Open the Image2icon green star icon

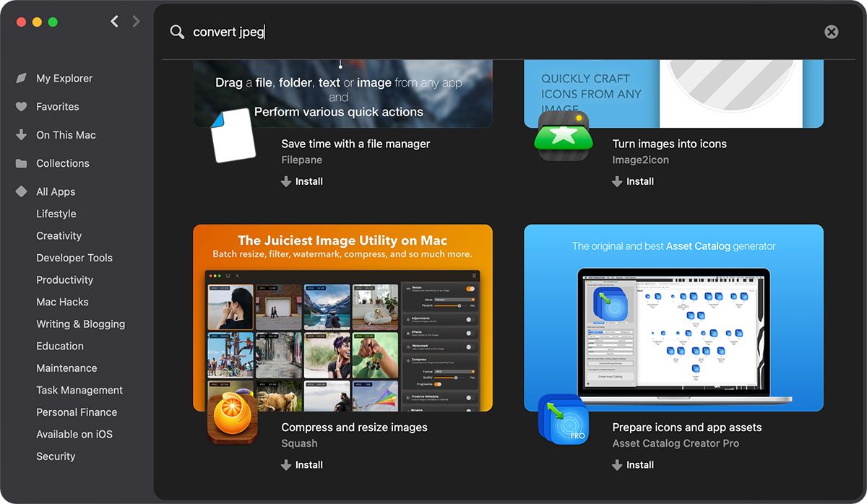[564, 135]
